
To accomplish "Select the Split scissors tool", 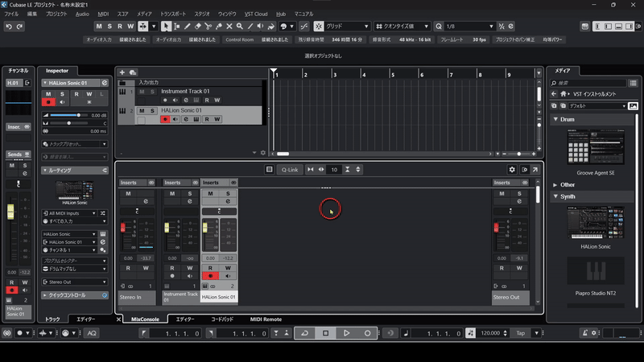I will point(208,27).
